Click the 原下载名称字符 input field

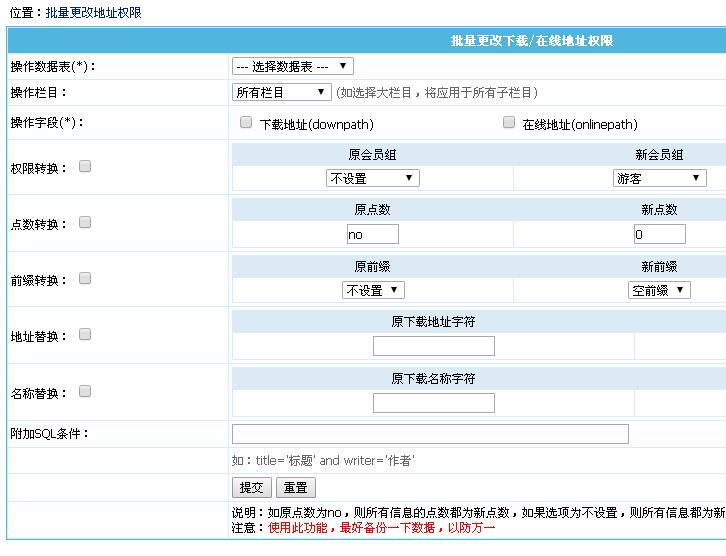434,403
